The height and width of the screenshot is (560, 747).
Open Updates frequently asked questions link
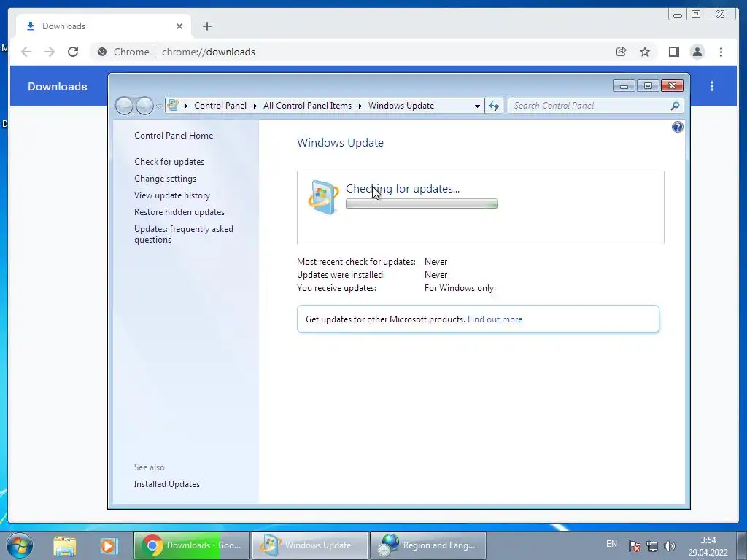tap(184, 234)
